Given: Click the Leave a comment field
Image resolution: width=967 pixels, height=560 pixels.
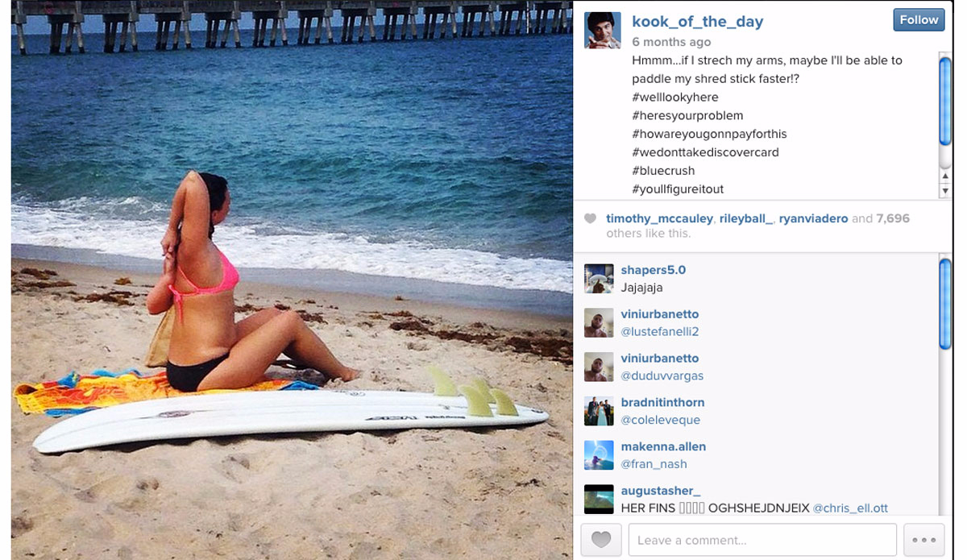Looking at the screenshot, I should pyautogui.click(x=762, y=540).
